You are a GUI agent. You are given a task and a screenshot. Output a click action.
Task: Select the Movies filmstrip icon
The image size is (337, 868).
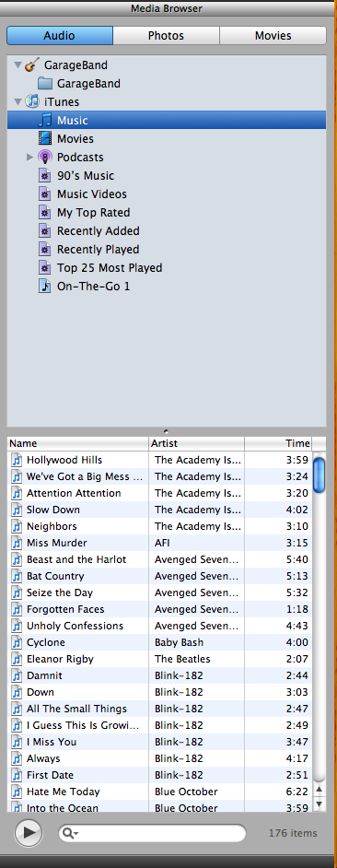pyautogui.click(x=45, y=138)
